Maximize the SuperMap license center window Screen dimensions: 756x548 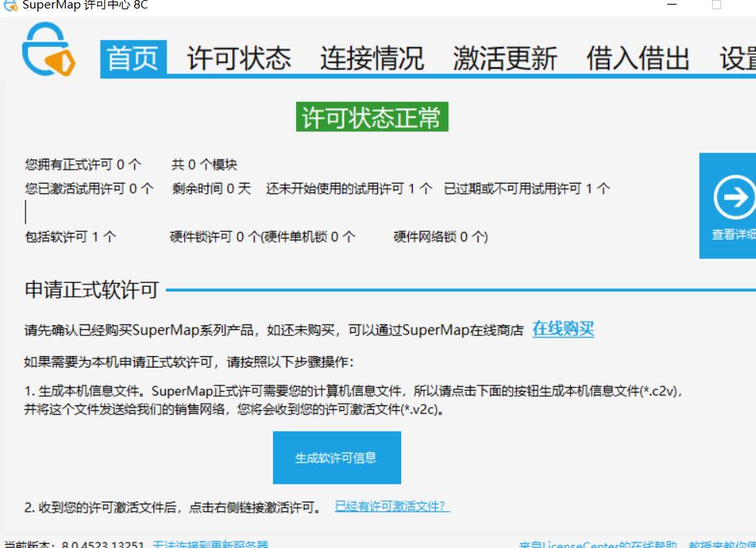click(x=717, y=5)
